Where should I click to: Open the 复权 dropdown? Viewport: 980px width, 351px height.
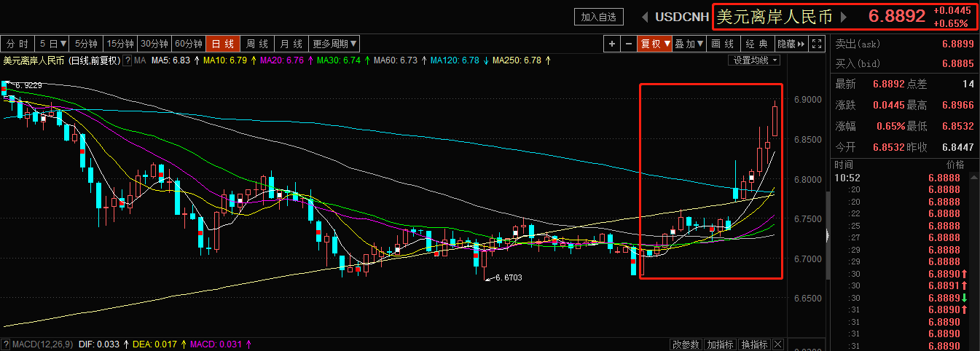point(654,44)
